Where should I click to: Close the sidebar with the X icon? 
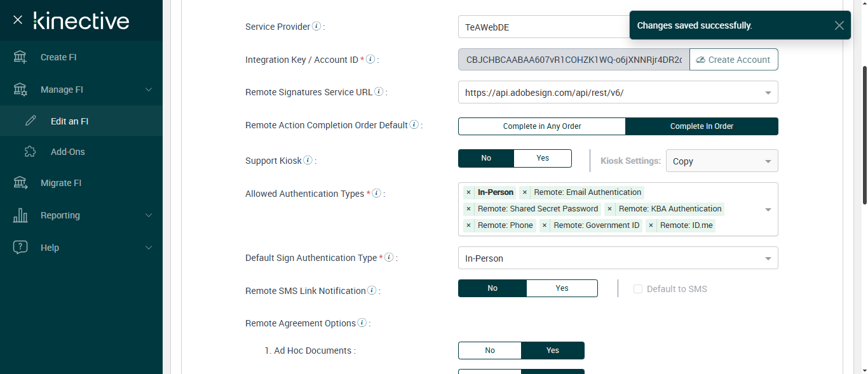18,20
